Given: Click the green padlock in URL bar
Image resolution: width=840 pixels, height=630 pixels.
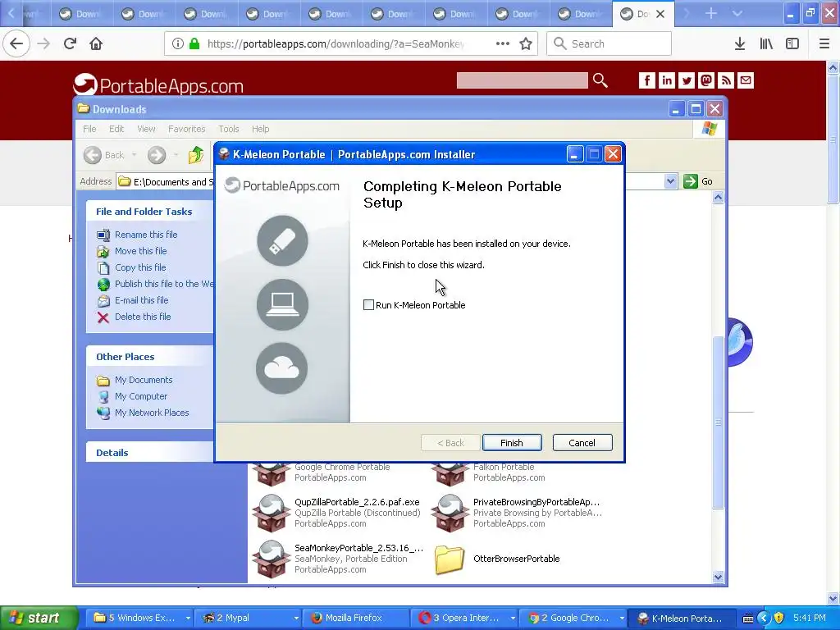Looking at the screenshot, I should [194, 43].
